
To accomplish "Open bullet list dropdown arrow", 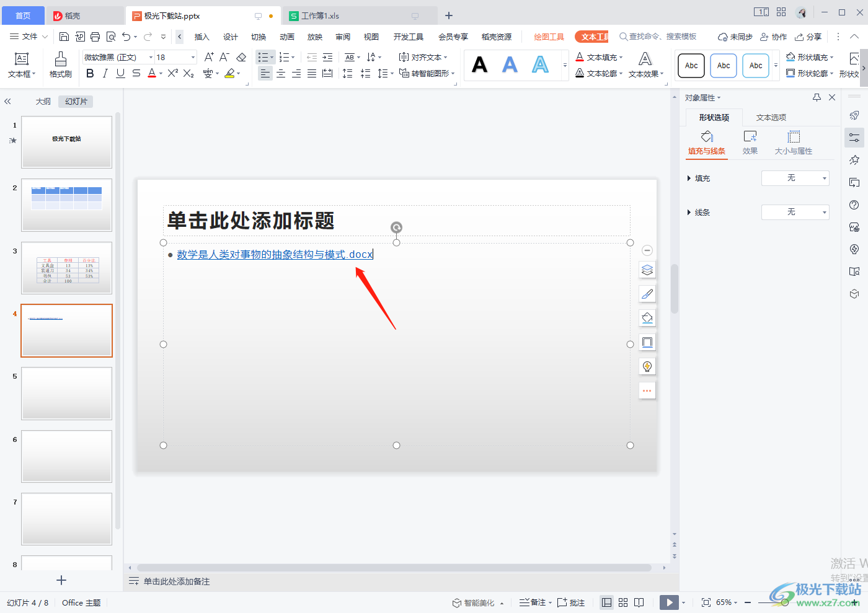I will tap(272, 58).
